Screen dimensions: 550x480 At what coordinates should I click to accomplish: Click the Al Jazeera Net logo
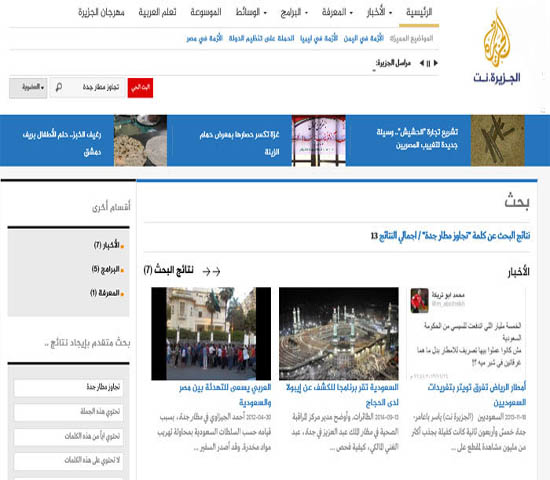(497, 46)
